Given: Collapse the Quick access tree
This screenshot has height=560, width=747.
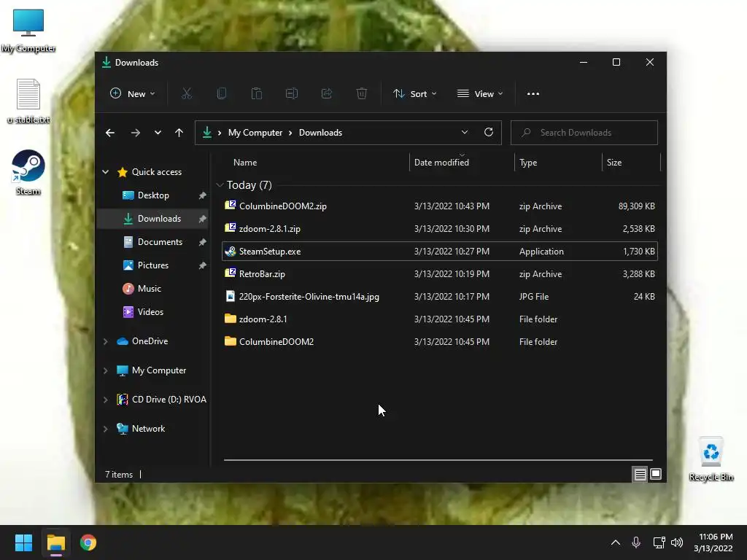Looking at the screenshot, I should pyautogui.click(x=105, y=172).
